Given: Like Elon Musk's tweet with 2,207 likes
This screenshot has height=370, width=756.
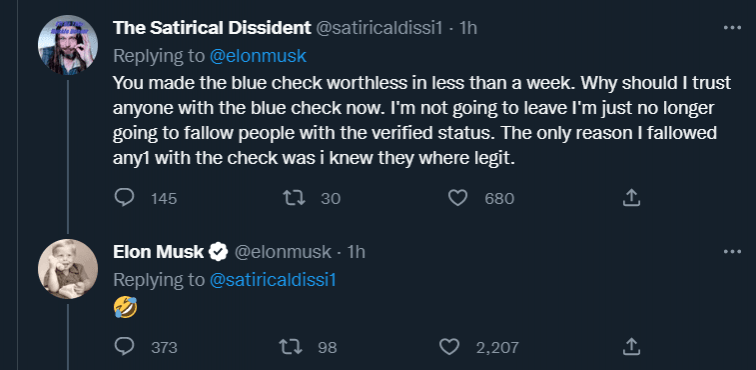Looking at the screenshot, I should coord(449,346).
